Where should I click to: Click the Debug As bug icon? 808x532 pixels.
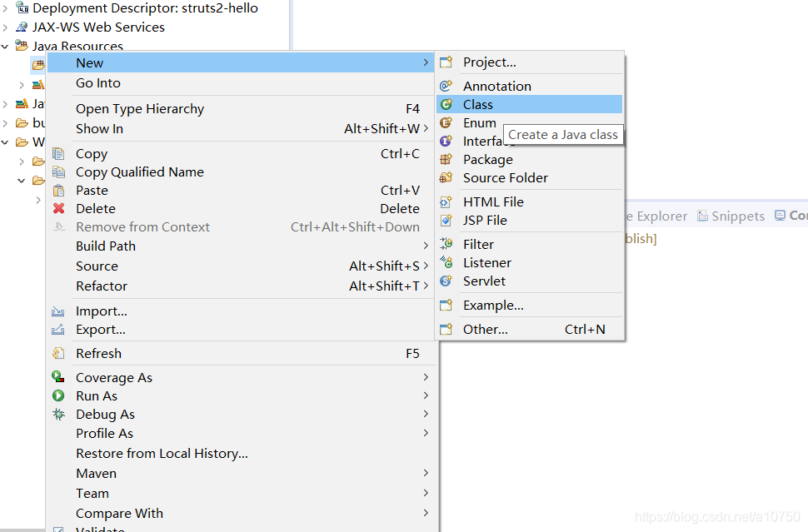tap(59, 414)
